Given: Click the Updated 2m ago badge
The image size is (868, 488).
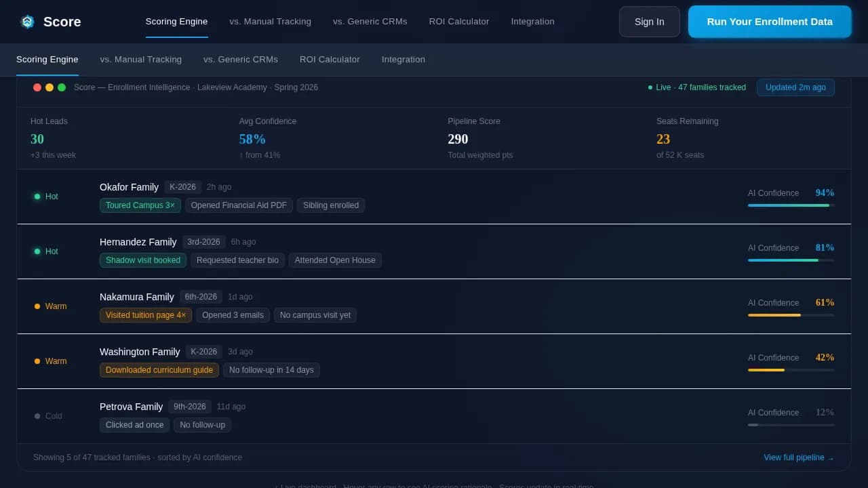Looking at the screenshot, I should coord(795,87).
